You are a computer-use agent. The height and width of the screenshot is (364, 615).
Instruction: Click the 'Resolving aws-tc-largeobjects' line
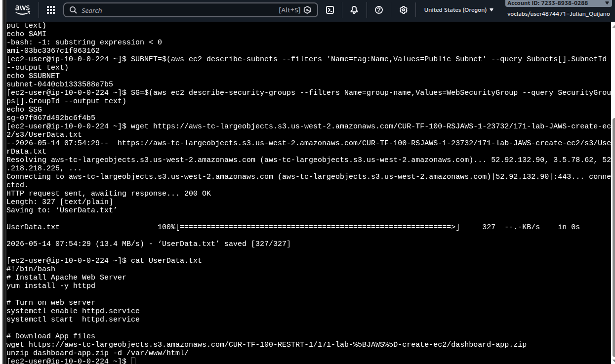309,164
